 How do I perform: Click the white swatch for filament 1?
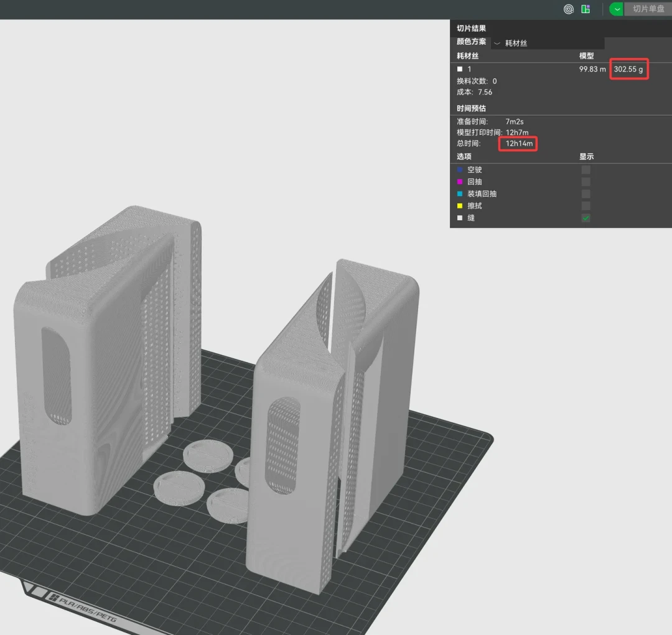(x=460, y=69)
